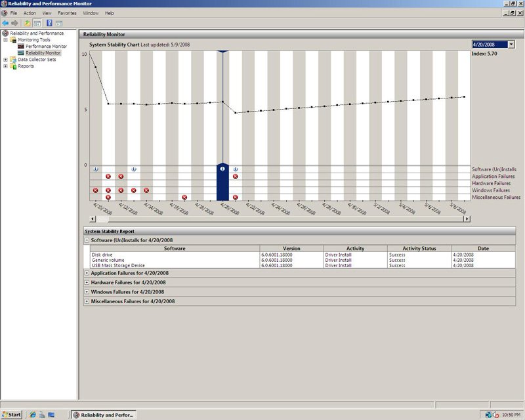The width and height of the screenshot is (525, 420).
Task: Click the Show Desktop quick launch icon
Action: [x=51, y=415]
